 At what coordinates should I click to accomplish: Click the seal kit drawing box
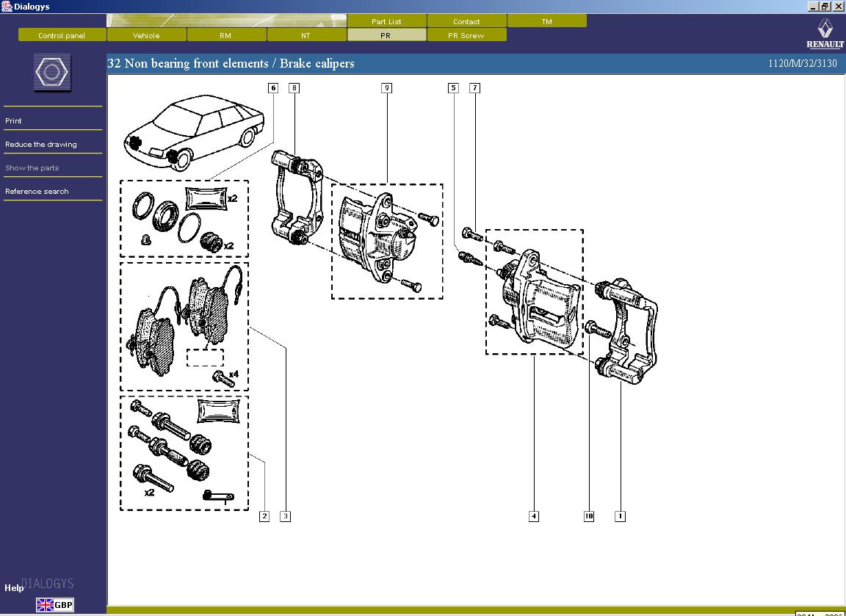[x=184, y=219]
